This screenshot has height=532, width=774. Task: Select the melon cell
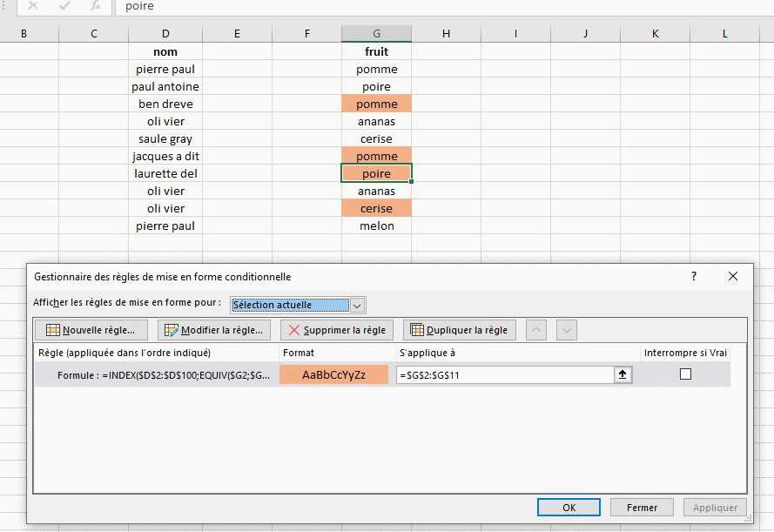(376, 226)
